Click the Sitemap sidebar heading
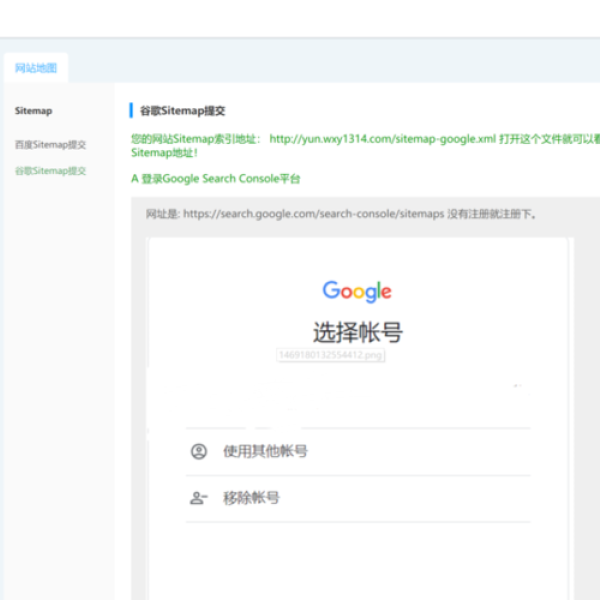The height and width of the screenshot is (600, 600). pos(33,111)
